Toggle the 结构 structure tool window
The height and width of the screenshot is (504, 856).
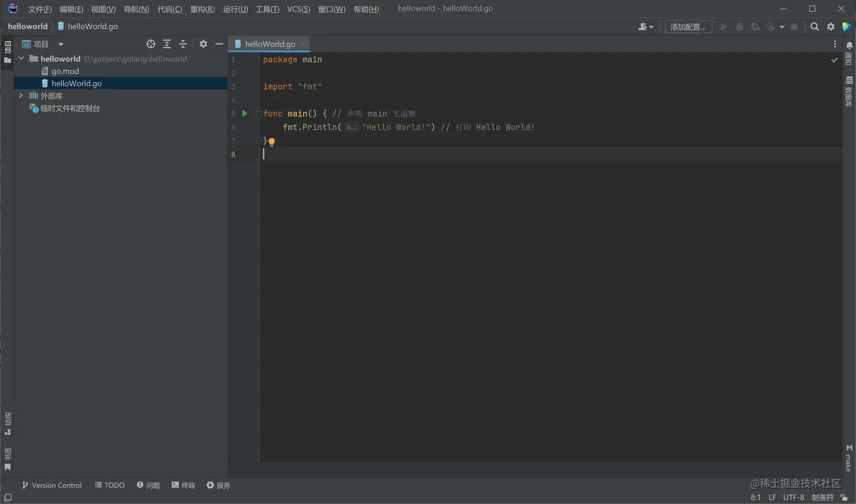[x=7, y=424]
